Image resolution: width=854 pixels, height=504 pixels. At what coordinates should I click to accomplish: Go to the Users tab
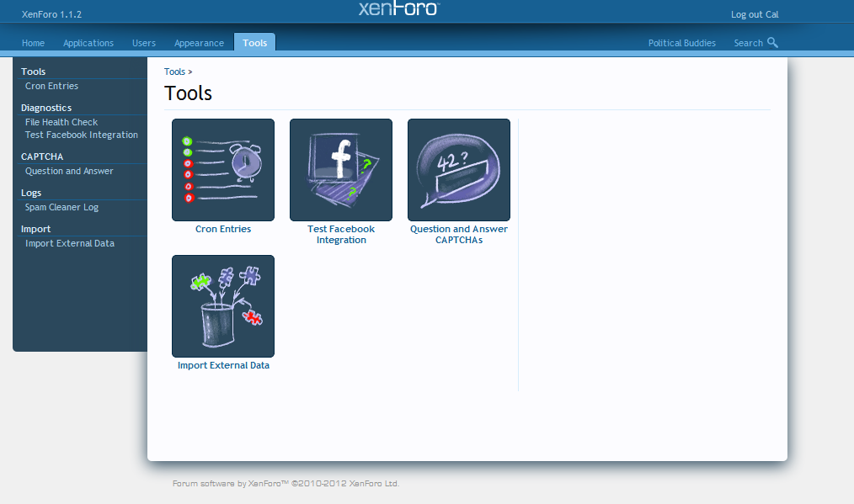pos(144,43)
